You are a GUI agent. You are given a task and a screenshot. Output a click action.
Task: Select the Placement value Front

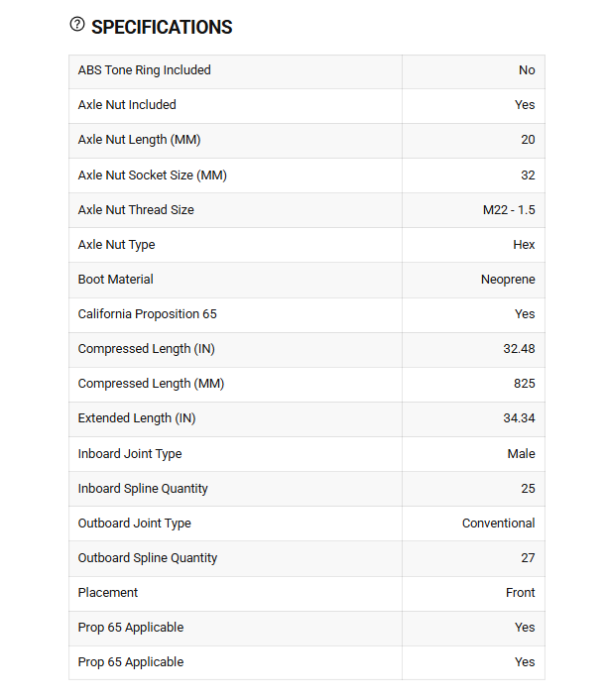[521, 593]
